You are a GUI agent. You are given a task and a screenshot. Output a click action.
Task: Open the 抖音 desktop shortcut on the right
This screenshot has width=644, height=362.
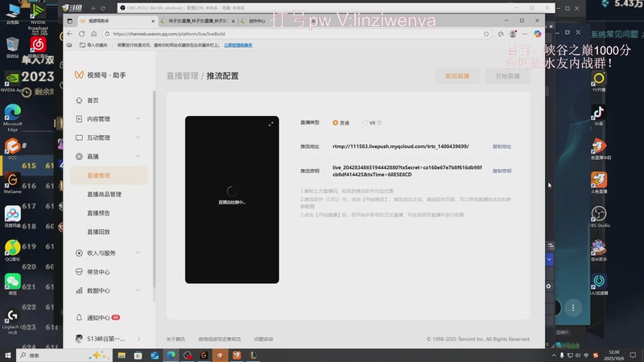pyautogui.click(x=599, y=115)
